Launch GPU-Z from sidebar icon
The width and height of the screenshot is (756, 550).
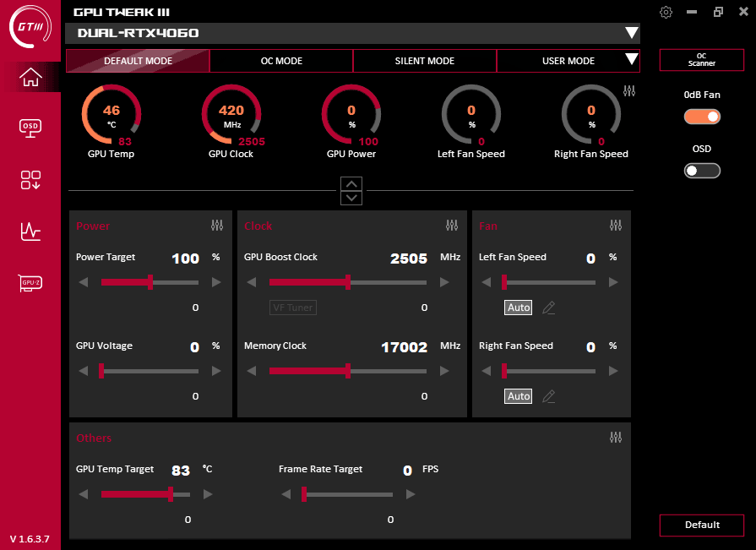tap(30, 283)
